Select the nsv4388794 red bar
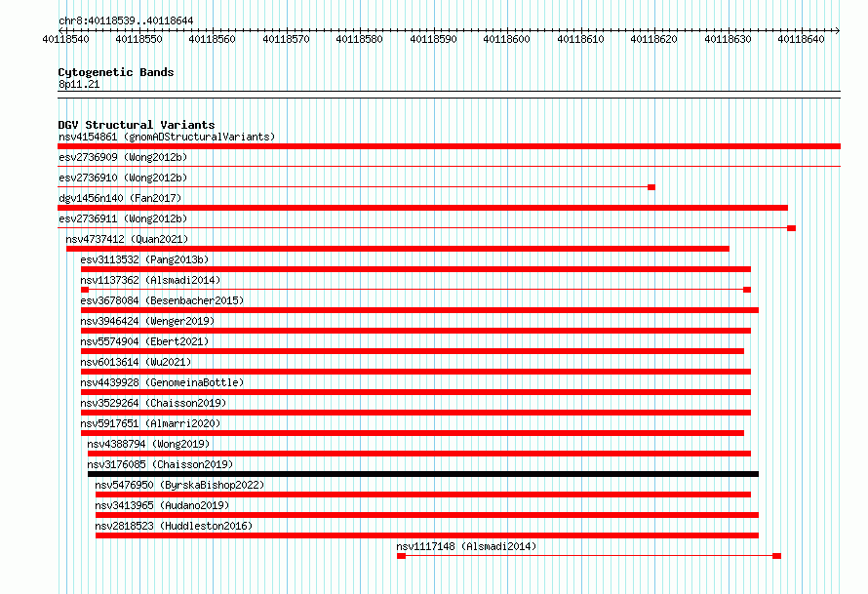This screenshot has height=594, width=868. click(419, 454)
